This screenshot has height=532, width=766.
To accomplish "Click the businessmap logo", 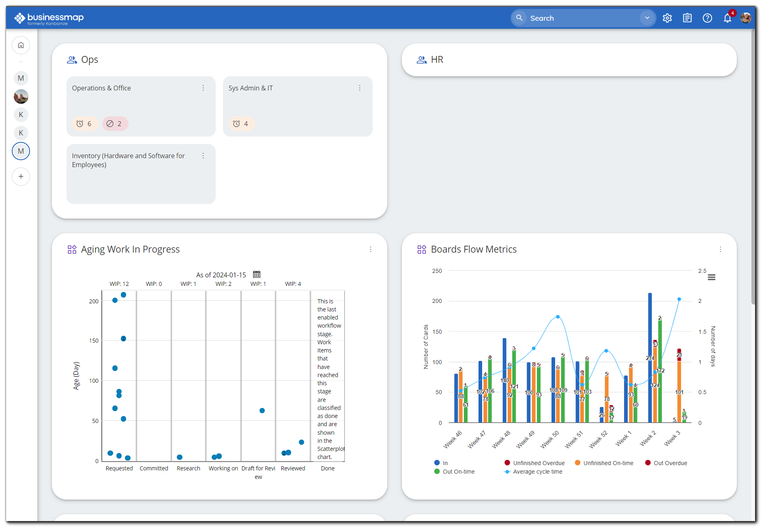I will point(49,17).
